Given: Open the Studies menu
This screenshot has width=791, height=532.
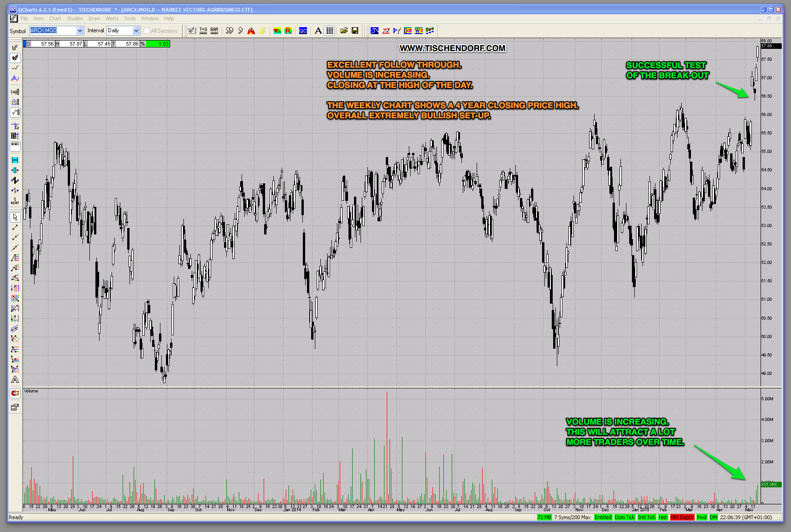Looking at the screenshot, I should (x=75, y=19).
